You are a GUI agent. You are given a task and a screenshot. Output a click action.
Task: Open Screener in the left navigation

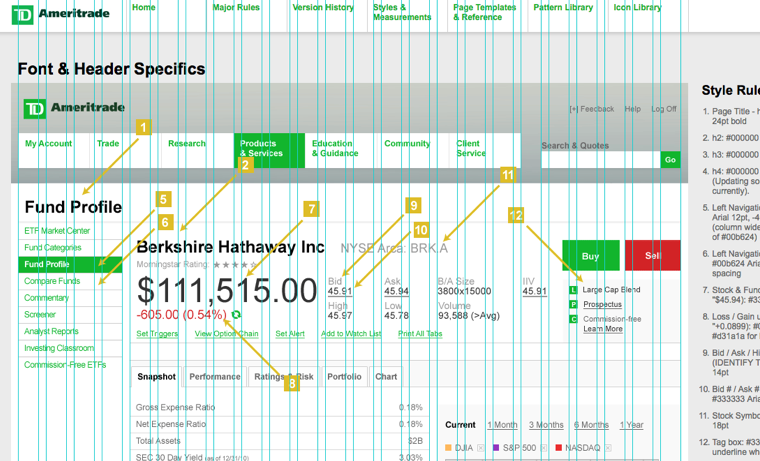point(40,315)
